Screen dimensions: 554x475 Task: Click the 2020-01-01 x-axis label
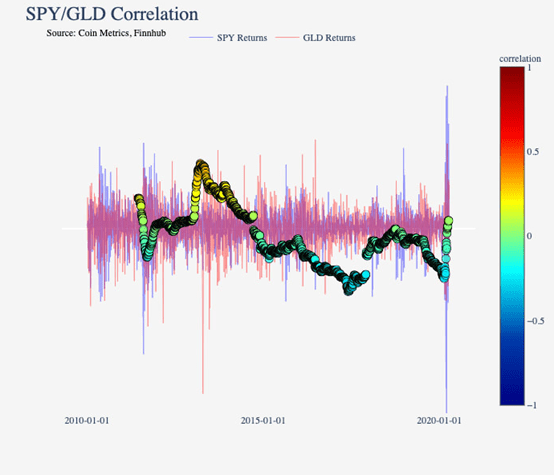pos(439,421)
